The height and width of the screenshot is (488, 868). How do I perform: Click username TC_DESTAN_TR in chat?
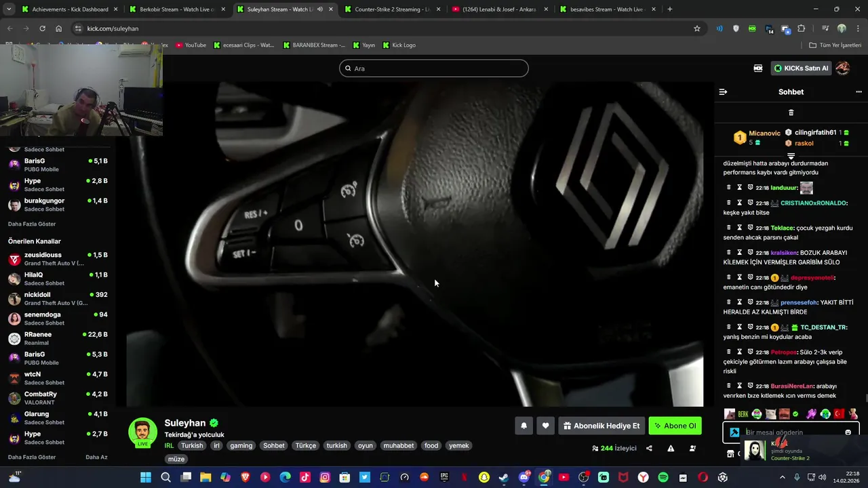[x=824, y=327]
